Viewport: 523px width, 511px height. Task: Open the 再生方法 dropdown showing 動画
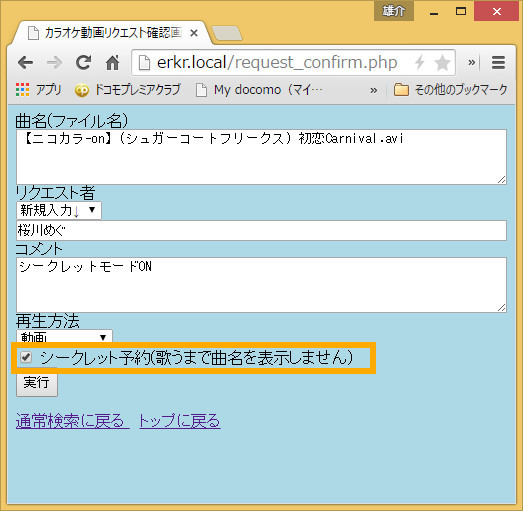(64, 337)
